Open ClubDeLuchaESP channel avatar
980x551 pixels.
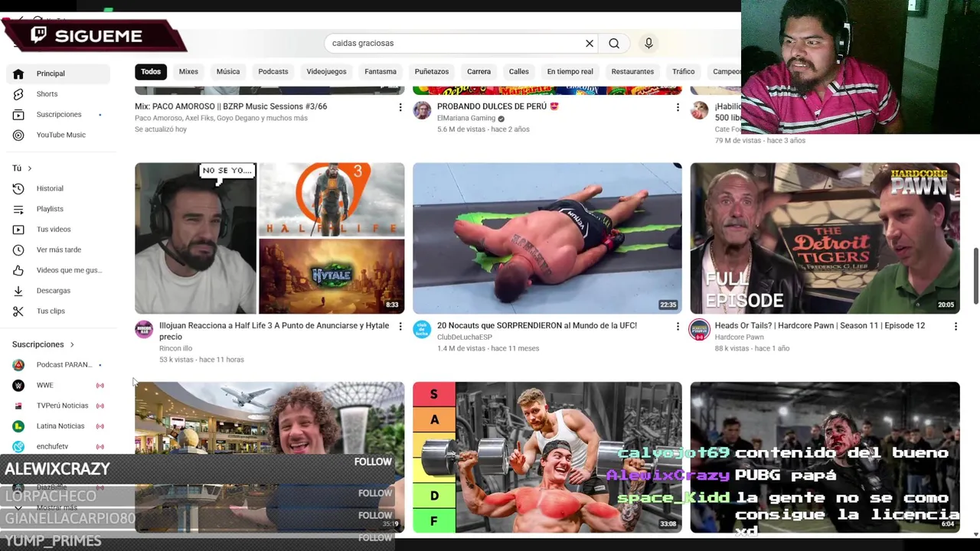(422, 330)
